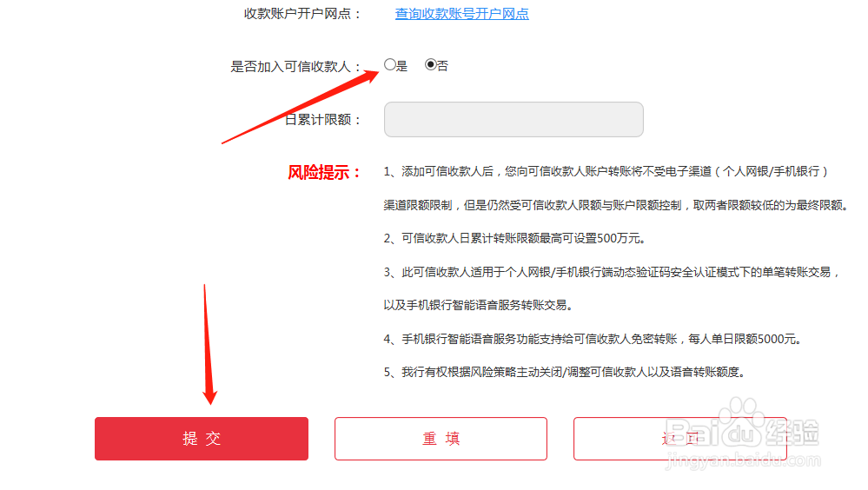Select the 是 radio button for trusted payee
This screenshot has width=868, height=490.
pos(390,65)
